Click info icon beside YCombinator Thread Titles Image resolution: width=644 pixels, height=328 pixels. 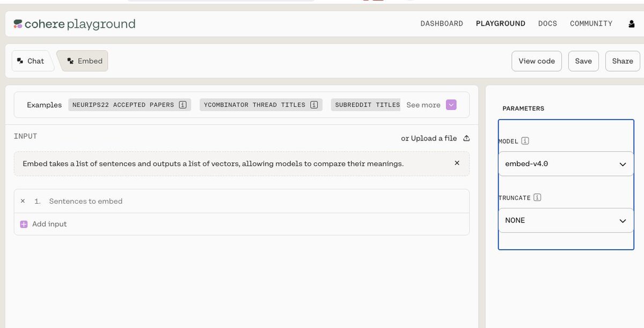pos(314,105)
